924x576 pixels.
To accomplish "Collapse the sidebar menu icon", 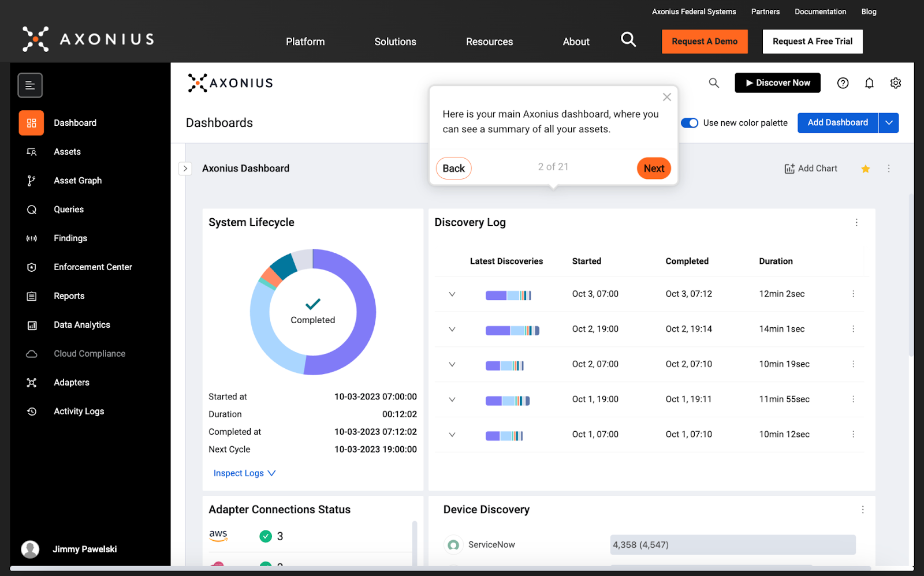I will pyautogui.click(x=30, y=85).
